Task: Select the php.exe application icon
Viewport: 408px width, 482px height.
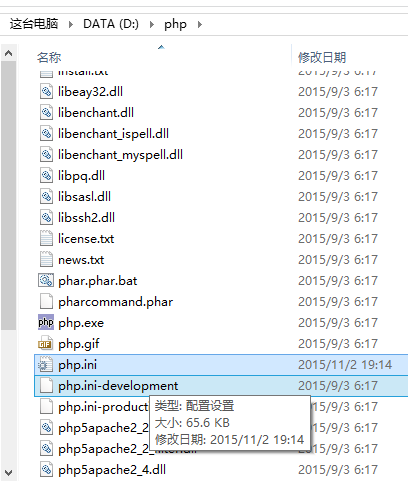Action: [46, 322]
